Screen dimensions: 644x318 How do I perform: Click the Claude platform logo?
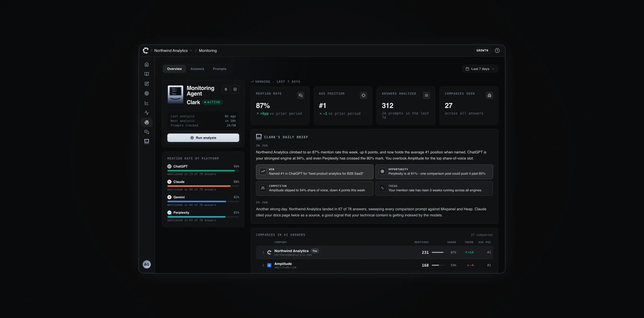coord(169,182)
